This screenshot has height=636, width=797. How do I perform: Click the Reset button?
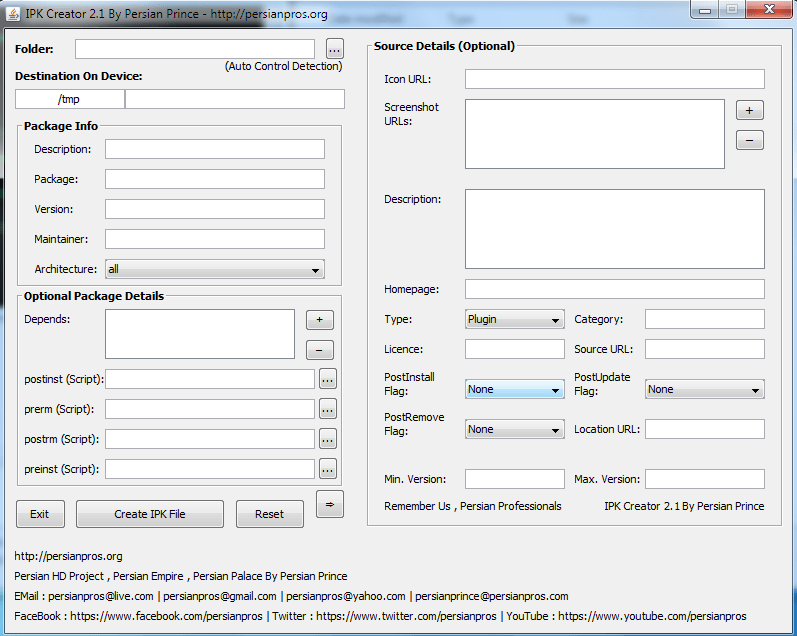pyautogui.click(x=269, y=514)
